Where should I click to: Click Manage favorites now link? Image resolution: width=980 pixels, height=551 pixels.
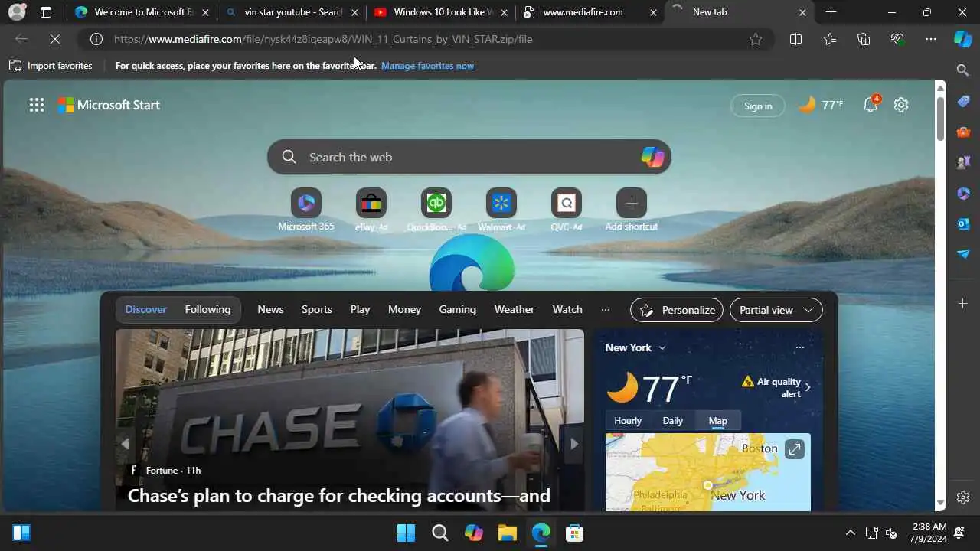tap(427, 66)
